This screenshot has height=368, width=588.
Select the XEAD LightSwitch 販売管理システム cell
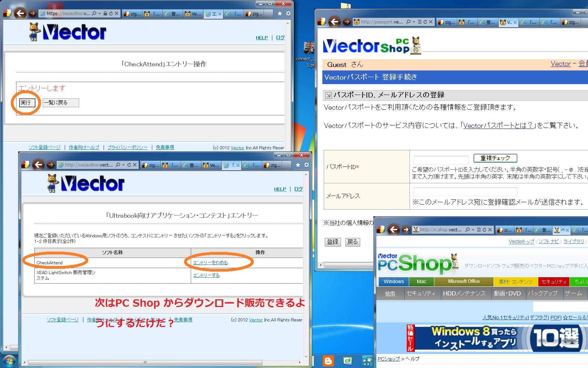coord(112,275)
